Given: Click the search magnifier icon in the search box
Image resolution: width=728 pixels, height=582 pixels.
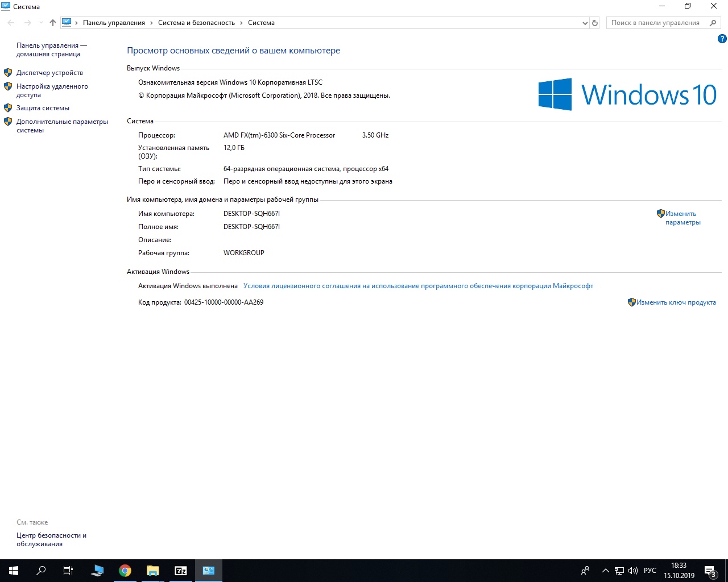Looking at the screenshot, I should [713, 23].
